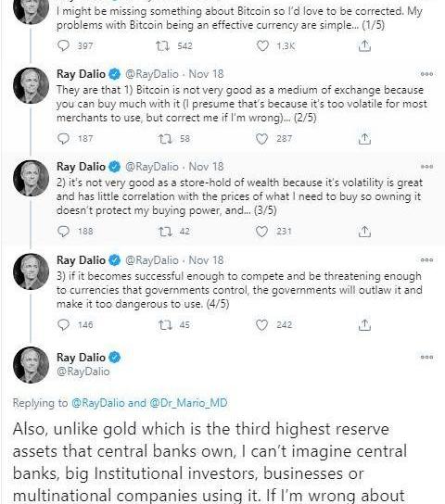
Task: Open more options menu on the 3/5 tweet
Action: coord(426,167)
